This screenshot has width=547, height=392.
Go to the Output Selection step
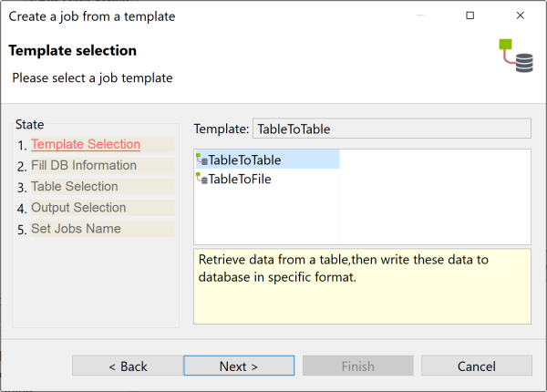[x=78, y=207]
